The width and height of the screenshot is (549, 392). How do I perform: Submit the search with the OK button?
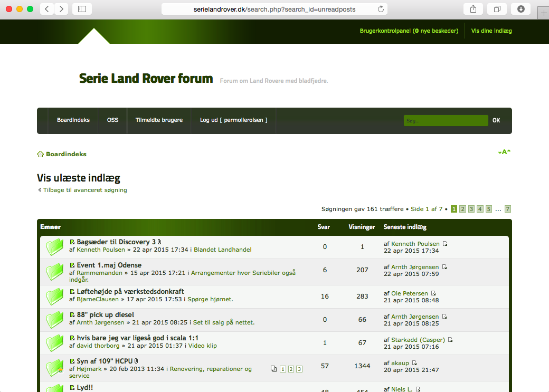496,120
